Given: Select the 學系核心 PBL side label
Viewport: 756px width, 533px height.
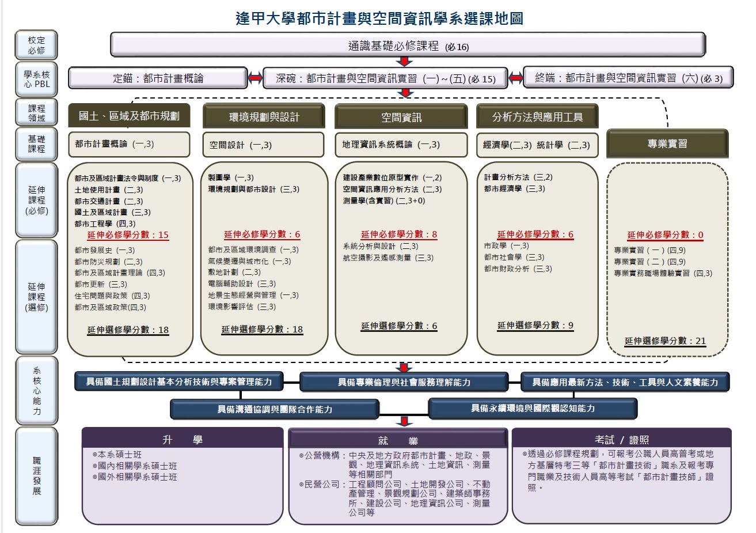Looking at the screenshot, I should [36, 79].
